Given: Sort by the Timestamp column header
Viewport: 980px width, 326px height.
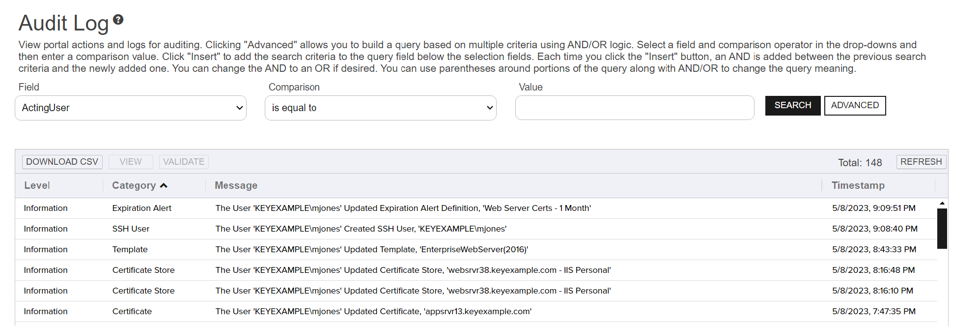Looking at the screenshot, I should pos(858,185).
